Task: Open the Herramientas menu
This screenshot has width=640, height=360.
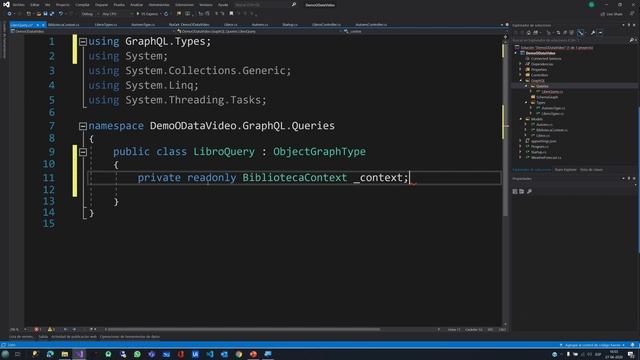Action: [x=159, y=5]
